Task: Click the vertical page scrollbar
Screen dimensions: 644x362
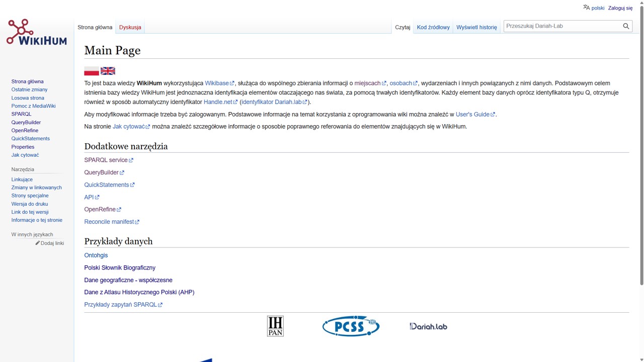Action: coord(641,151)
